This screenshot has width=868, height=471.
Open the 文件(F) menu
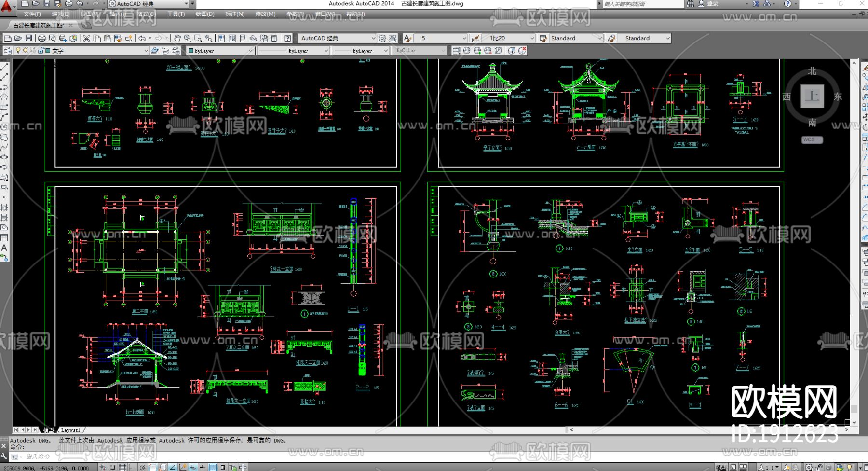(x=32, y=14)
